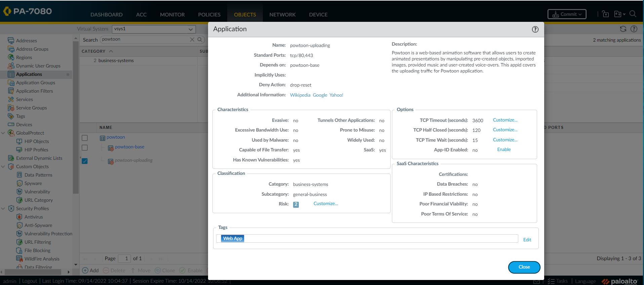Check the powtoon row checkbox

tap(85, 138)
